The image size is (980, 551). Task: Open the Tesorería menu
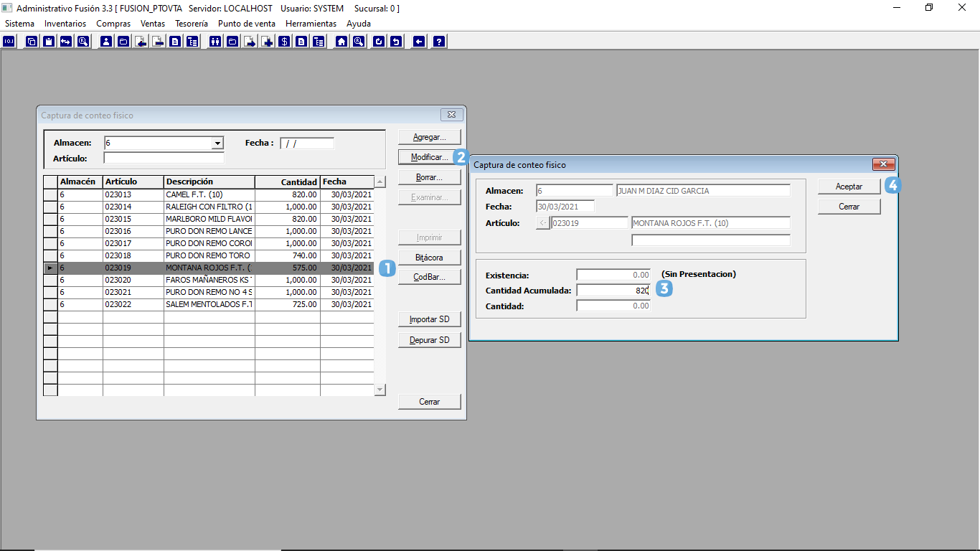(192, 24)
